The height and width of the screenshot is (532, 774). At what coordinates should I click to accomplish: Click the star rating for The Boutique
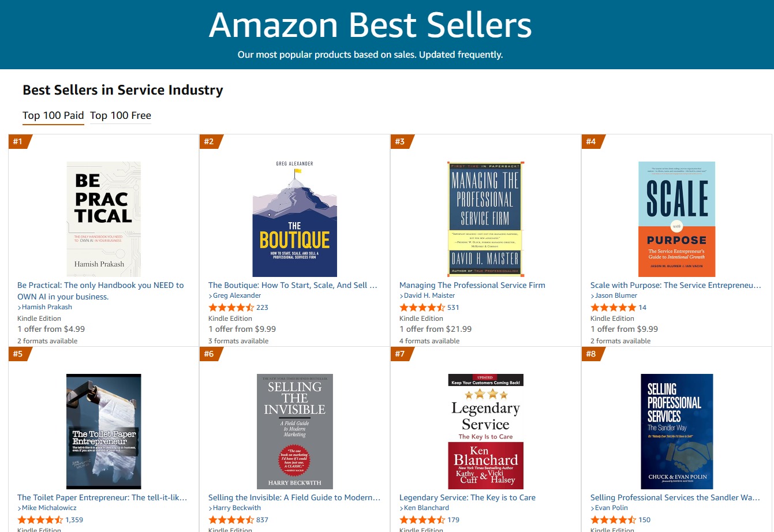pyautogui.click(x=231, y=307)
